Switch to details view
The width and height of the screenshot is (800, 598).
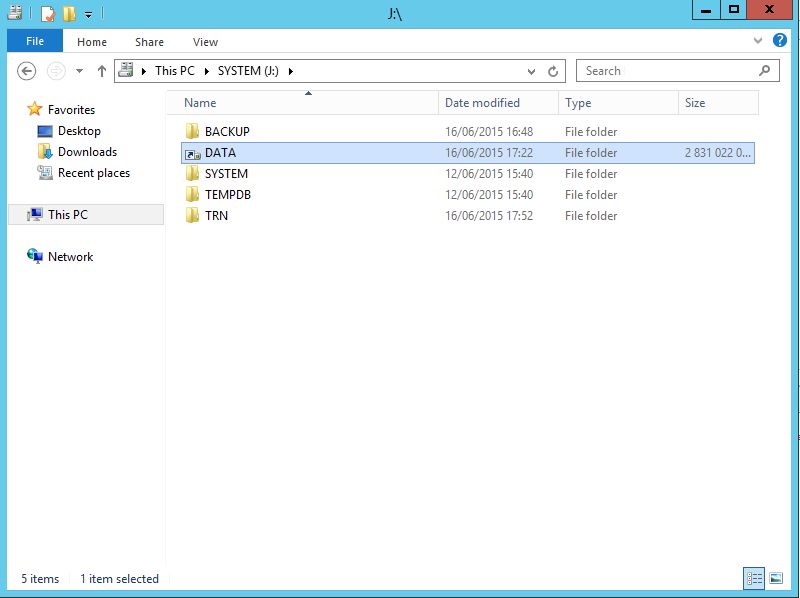[x=755, y=578]
